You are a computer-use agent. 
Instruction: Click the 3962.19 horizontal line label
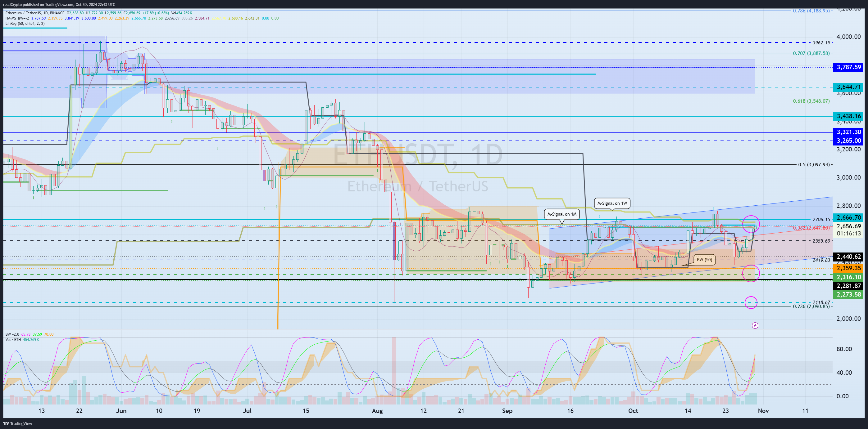tap(821, 43)
